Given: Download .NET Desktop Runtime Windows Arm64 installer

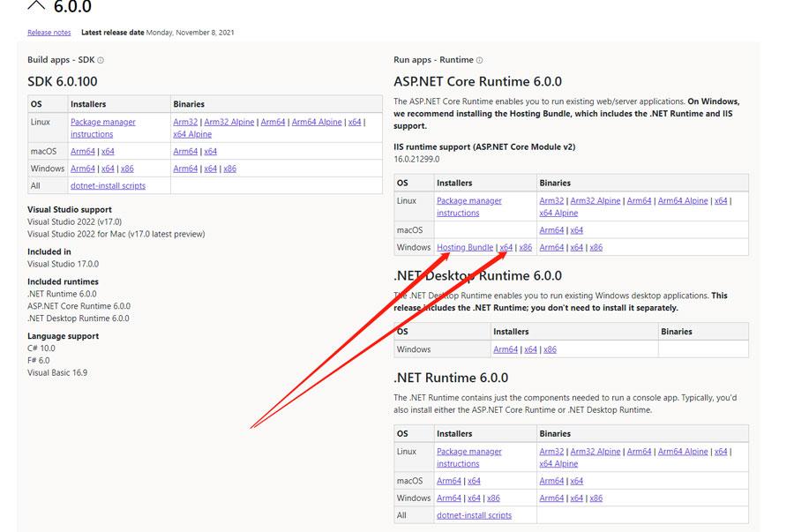Looking at the screenshot, I should point(506,349).
